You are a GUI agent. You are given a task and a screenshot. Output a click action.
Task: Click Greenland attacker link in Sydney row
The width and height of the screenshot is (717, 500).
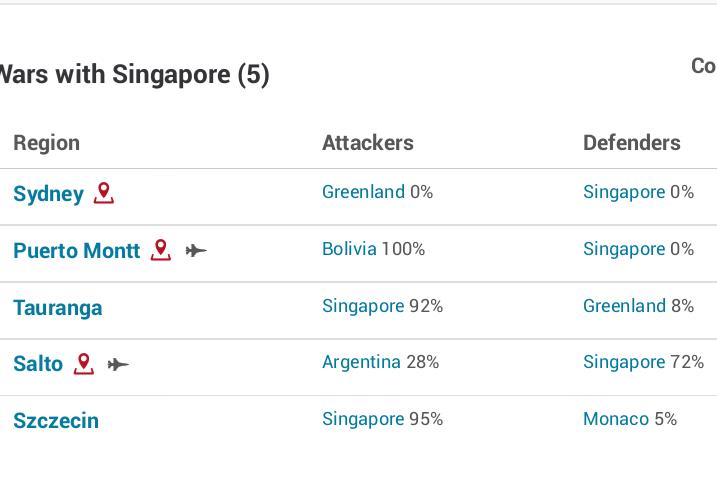coord(364,192)
